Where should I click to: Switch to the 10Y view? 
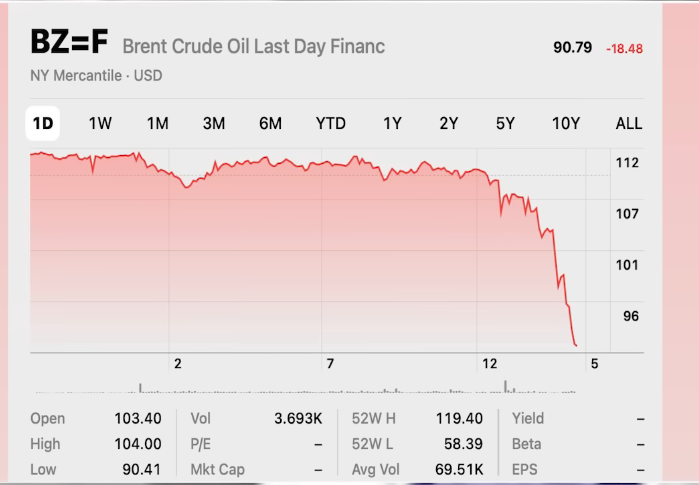[x=566, y=124]
